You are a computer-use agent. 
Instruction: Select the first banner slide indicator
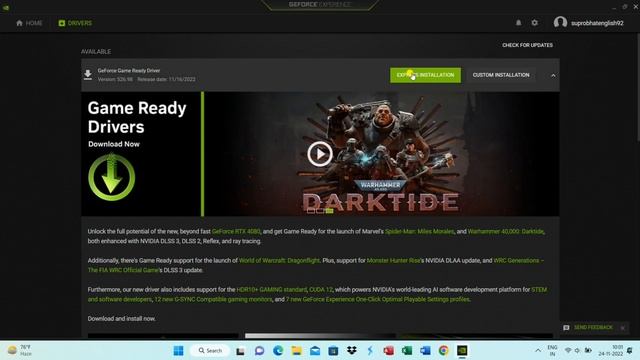(x=311, y=211)
